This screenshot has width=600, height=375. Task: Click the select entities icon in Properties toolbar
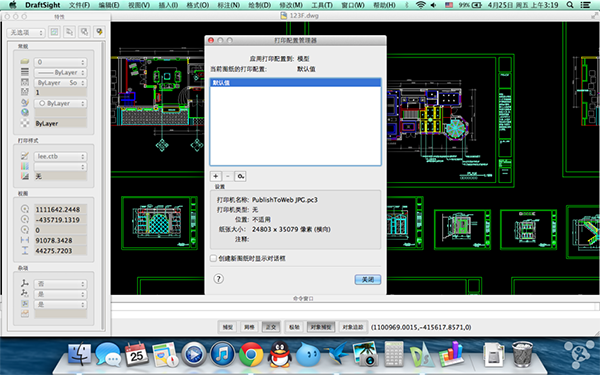[x=69, y=32]
